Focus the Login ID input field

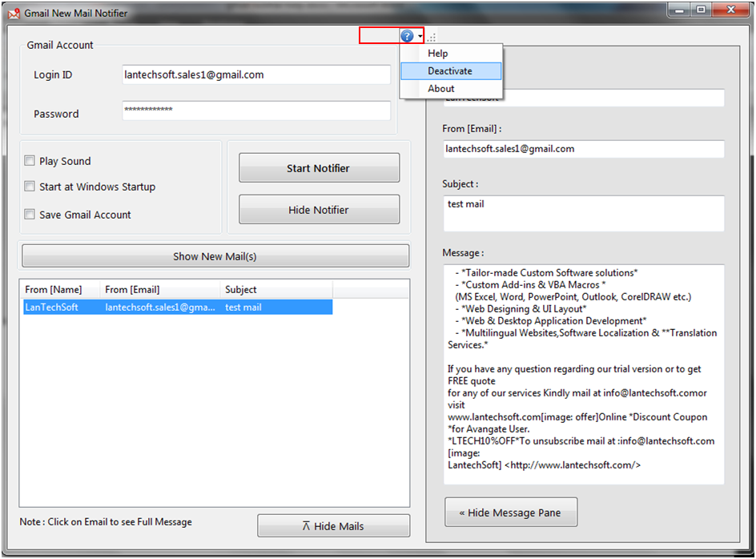pos(256,74)
